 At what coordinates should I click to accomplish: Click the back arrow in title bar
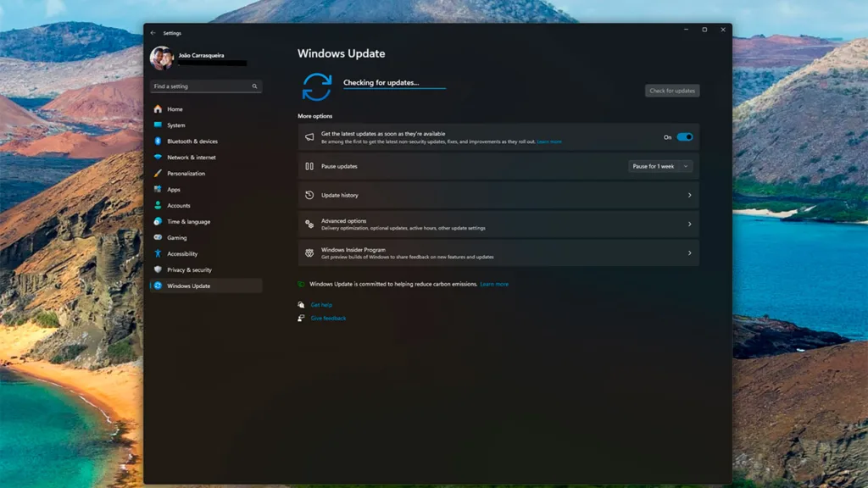pos(153,33)
